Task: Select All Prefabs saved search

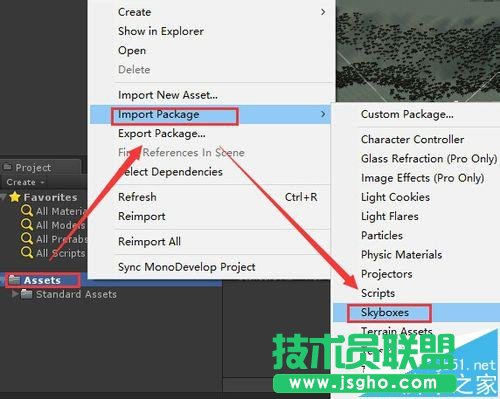Action: pos(61,239)
